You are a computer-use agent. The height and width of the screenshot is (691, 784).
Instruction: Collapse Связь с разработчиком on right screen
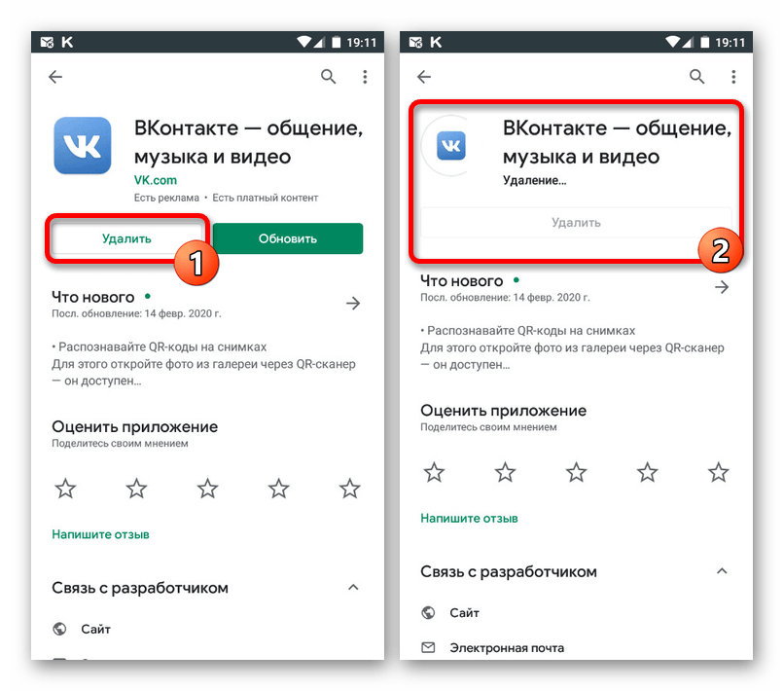pos(722,571)
